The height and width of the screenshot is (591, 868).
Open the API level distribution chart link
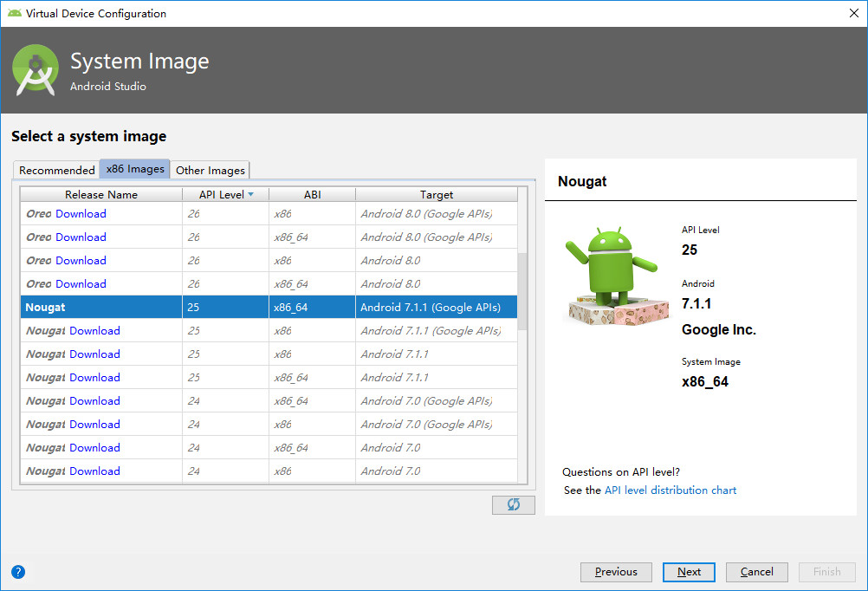coord(670,490)
